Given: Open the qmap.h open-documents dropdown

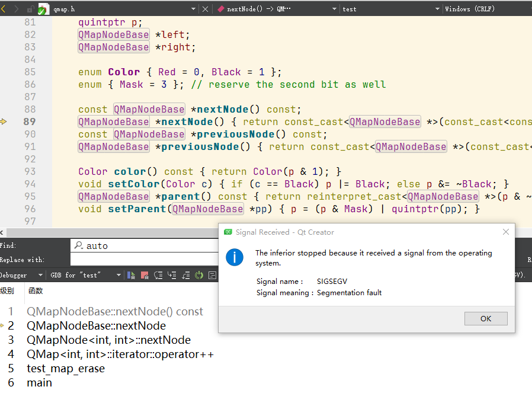Looking at the screenshot, I should tap(193, 9).
